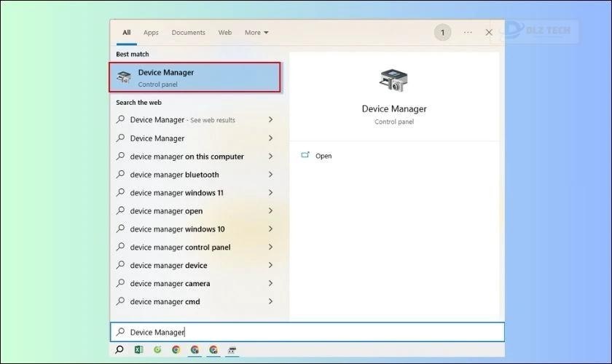The height and width of the screenshot is (364, 612).
Task: Open the Device Manager best match result
Action: coord(195,77)
